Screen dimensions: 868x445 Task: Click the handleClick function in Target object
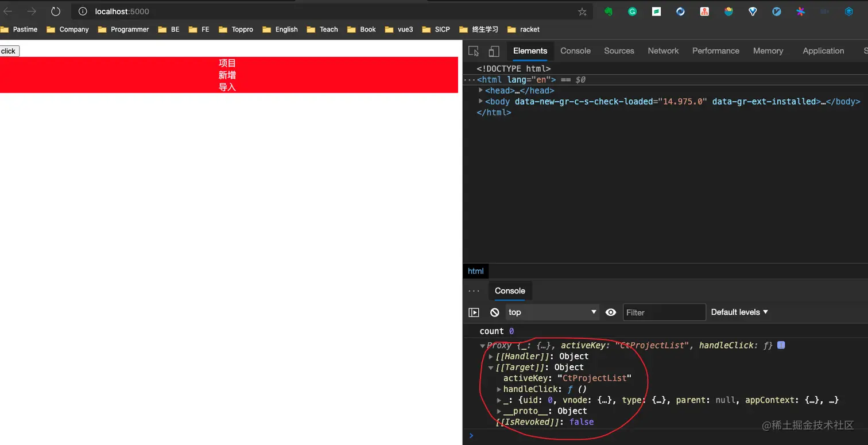coord(531,389)
